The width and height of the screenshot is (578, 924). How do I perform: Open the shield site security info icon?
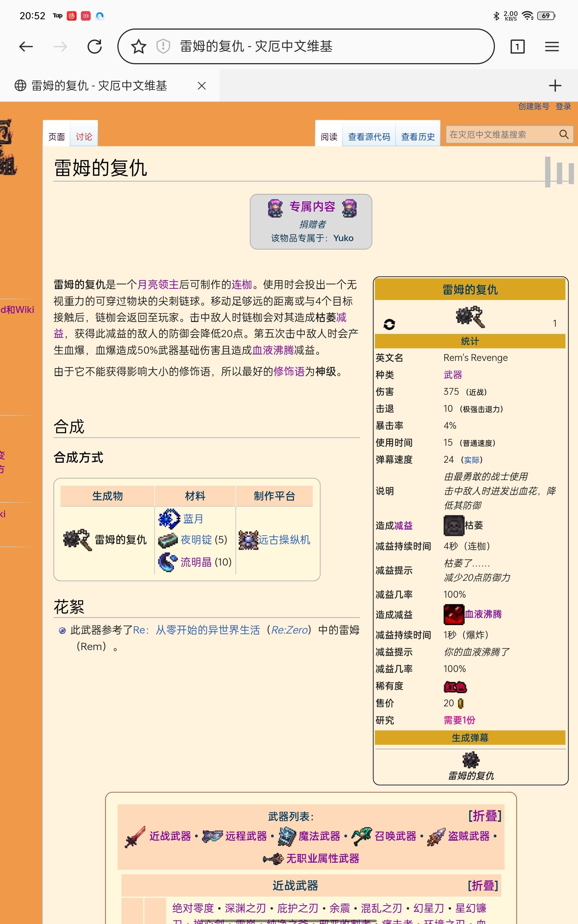(163, 47)
